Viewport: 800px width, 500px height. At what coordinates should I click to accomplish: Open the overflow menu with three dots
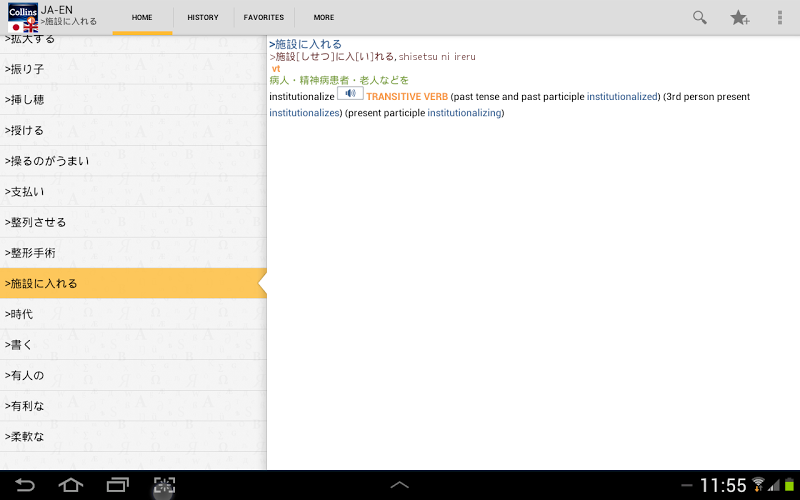click(x=780, y=17)
